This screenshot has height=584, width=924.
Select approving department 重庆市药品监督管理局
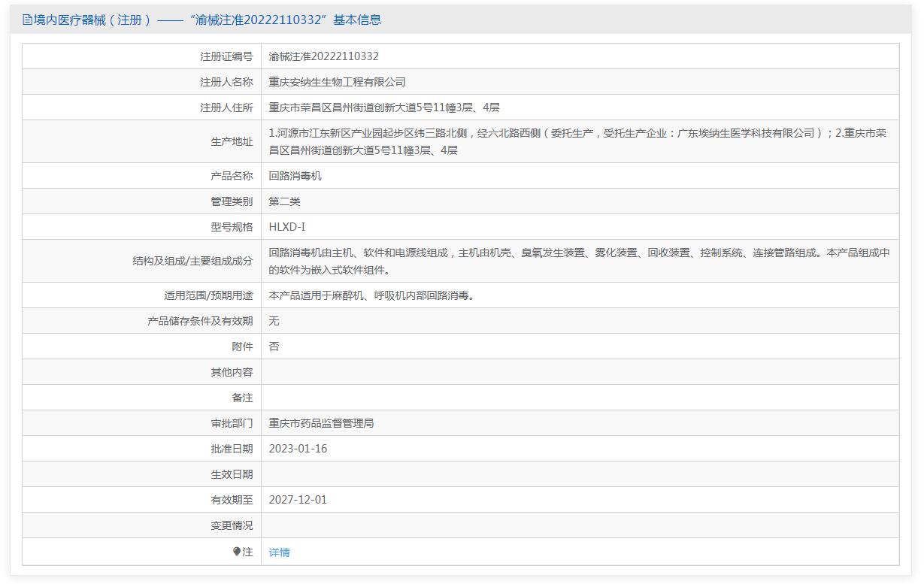[x=321, y=423]
